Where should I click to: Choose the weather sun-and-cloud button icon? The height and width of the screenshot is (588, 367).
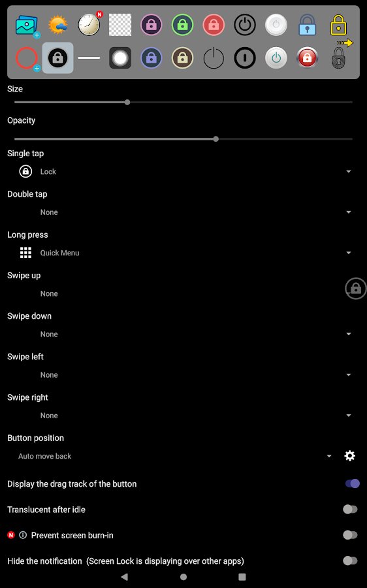pos(57,25)
